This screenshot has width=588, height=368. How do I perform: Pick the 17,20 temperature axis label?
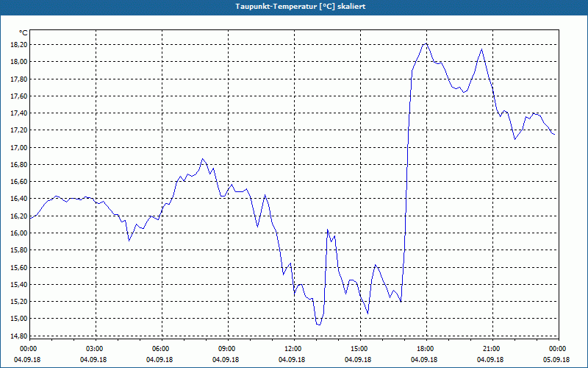point(21,130)
